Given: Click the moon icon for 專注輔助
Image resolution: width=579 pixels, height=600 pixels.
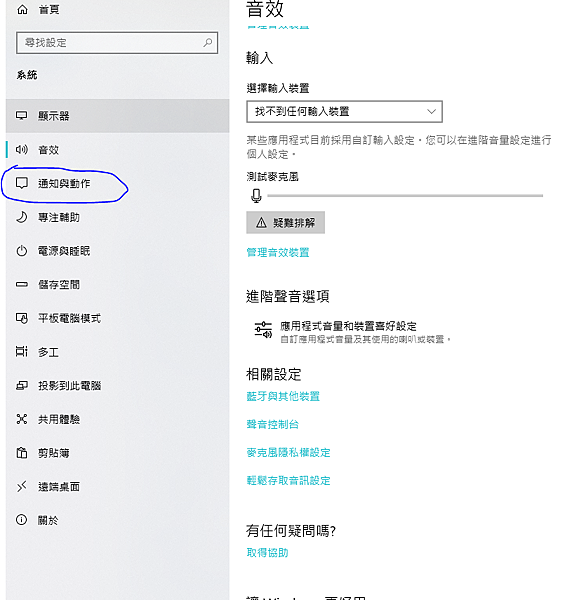Looking at the screenshot, I should click(21, 217).
